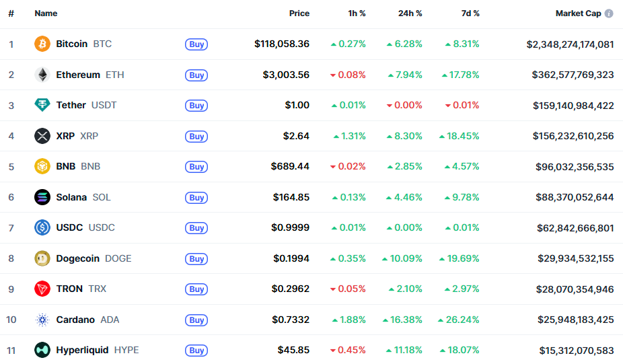Image resolution: width=623 pixels, height=364 pixels.
Task: Click Hyperliquid price $45.85
Action: click(x=293, y=350)
